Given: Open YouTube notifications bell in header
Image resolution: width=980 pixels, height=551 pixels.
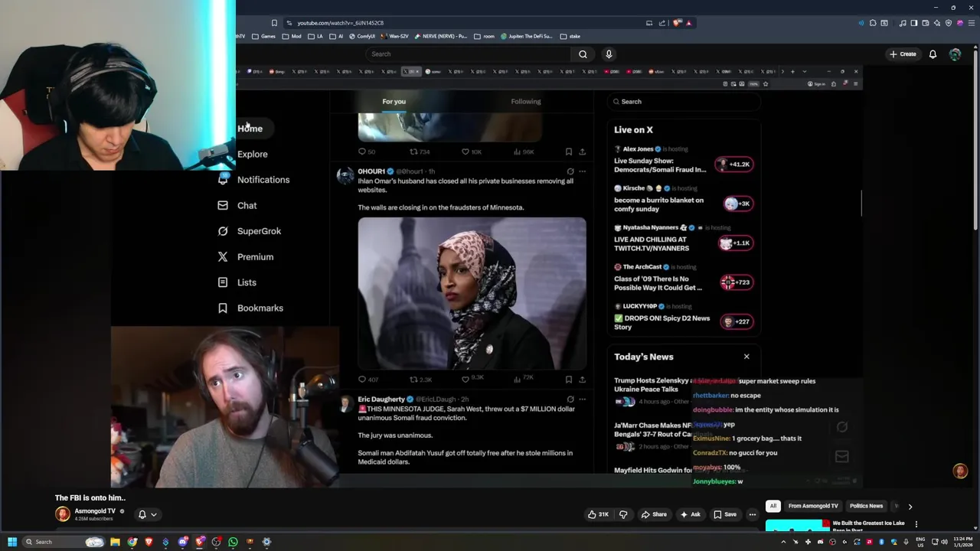Looking at the screenshot, I should coord(933,54).
